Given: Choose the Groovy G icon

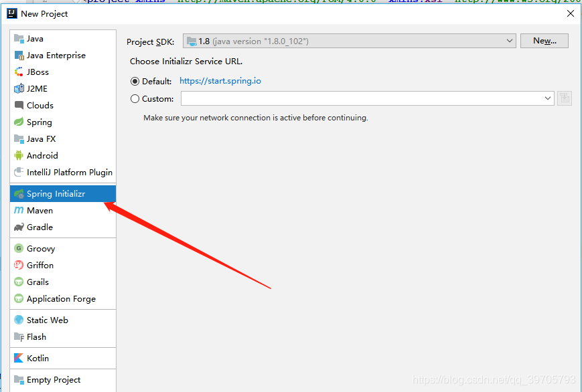Looking at the screenshot, I should [19, 248].
